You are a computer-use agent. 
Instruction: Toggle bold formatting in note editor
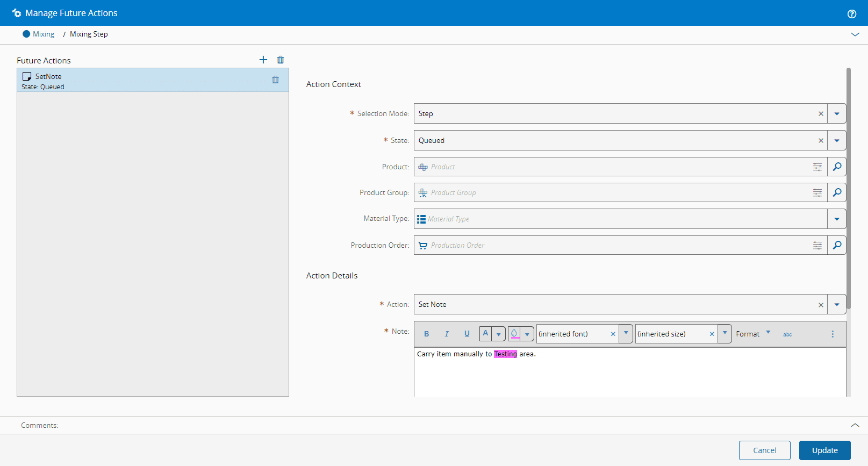[427, 334]
